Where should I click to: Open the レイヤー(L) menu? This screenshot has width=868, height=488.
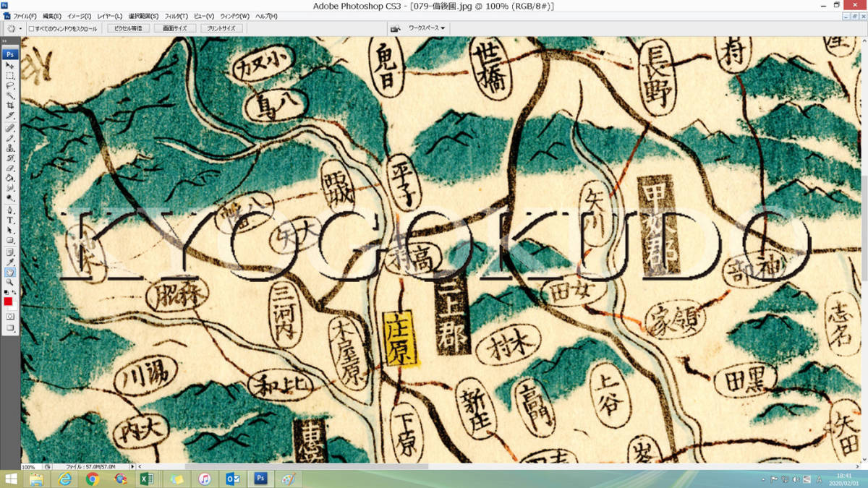110,16
